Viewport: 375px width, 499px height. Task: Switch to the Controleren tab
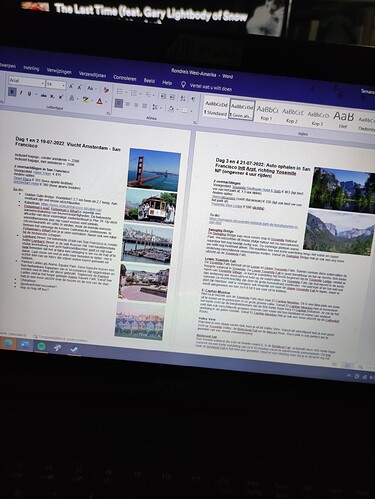125,78
